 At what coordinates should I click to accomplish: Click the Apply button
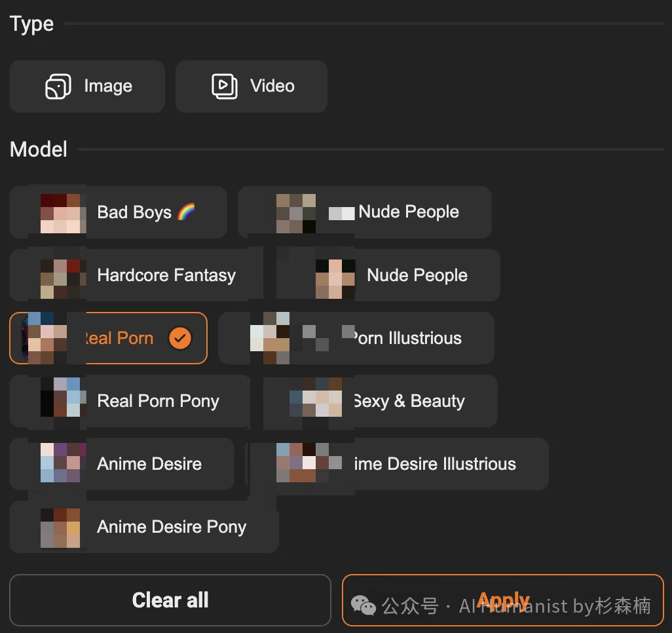pyautogui.click(x=502, y=600)
